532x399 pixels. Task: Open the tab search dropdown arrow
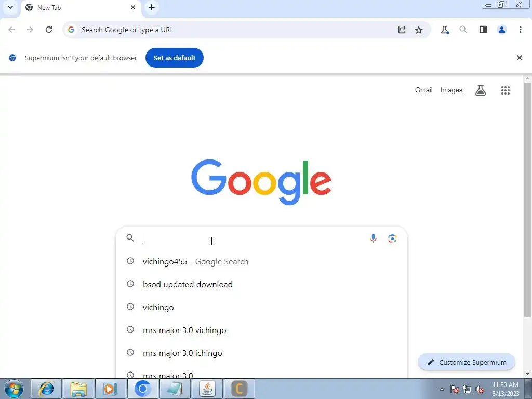(x=10, y=7)
